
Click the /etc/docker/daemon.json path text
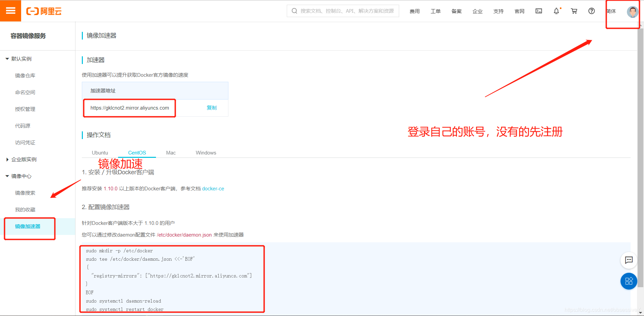tap(184, 235)
